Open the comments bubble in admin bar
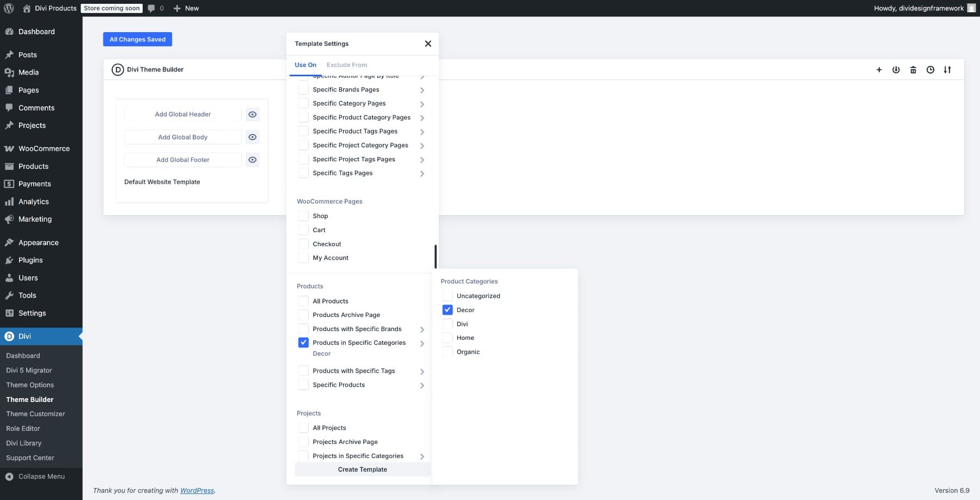980x500 pixels. point(152,8)
